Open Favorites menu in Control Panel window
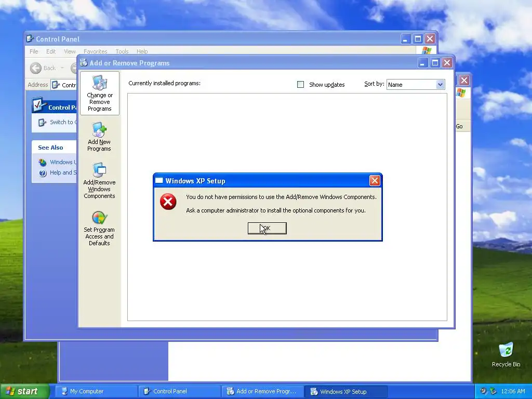Screen dimensions: 532x399 (95, 51)
